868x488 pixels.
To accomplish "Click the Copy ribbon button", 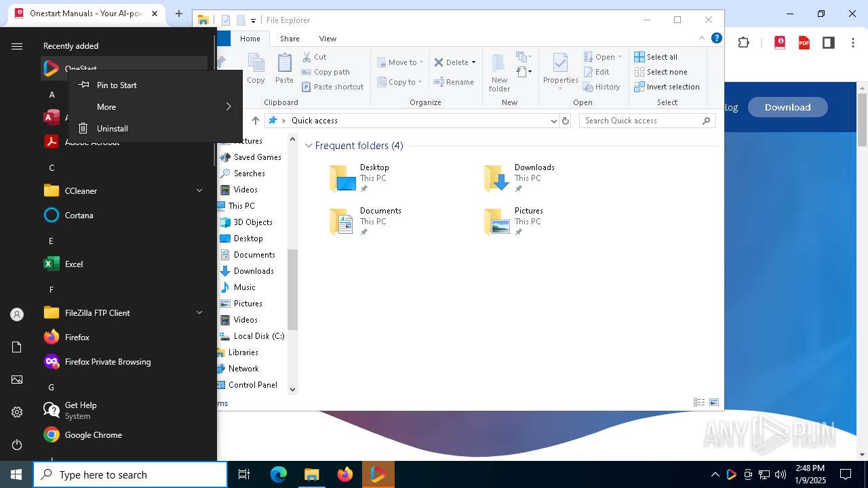I will click(256, 69).
